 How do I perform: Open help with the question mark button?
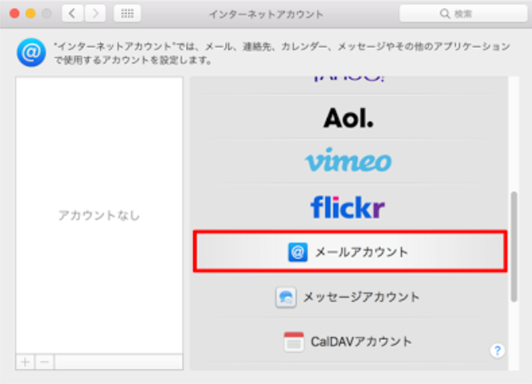pos(497,350)
